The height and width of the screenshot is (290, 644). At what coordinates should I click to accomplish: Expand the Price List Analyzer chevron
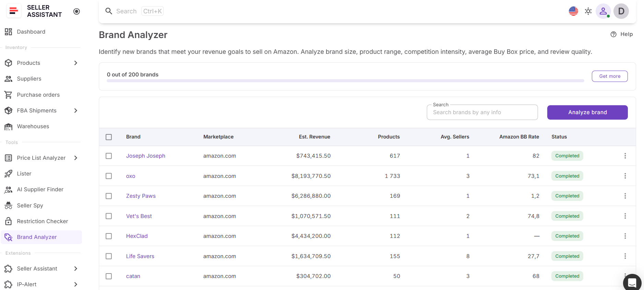coord(76,158)
